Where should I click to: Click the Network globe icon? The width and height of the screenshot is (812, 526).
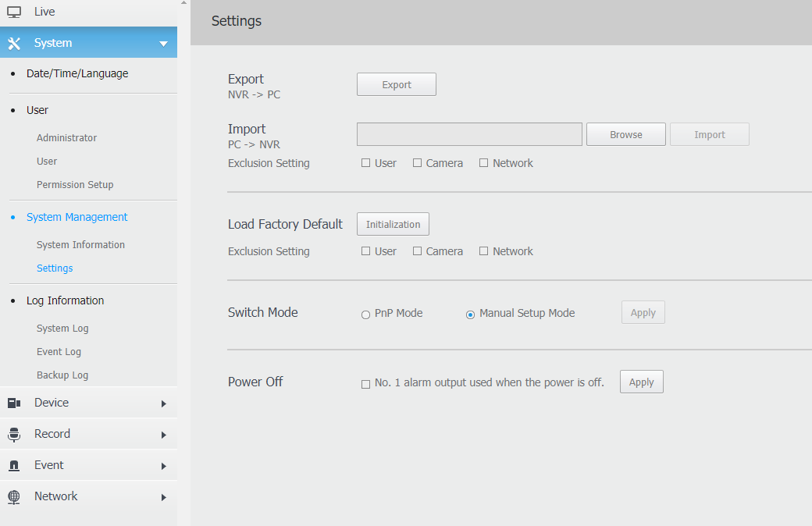point(14,497)
